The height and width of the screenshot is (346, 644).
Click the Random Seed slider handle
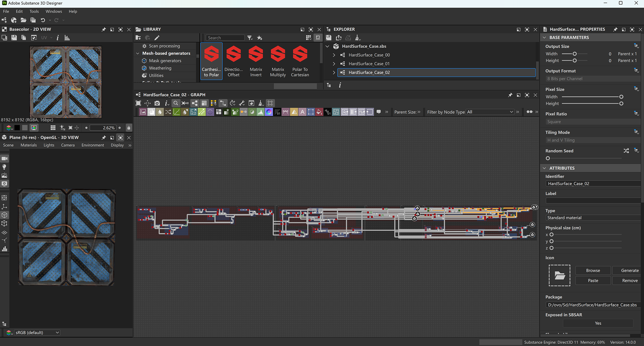coord(548,158)
